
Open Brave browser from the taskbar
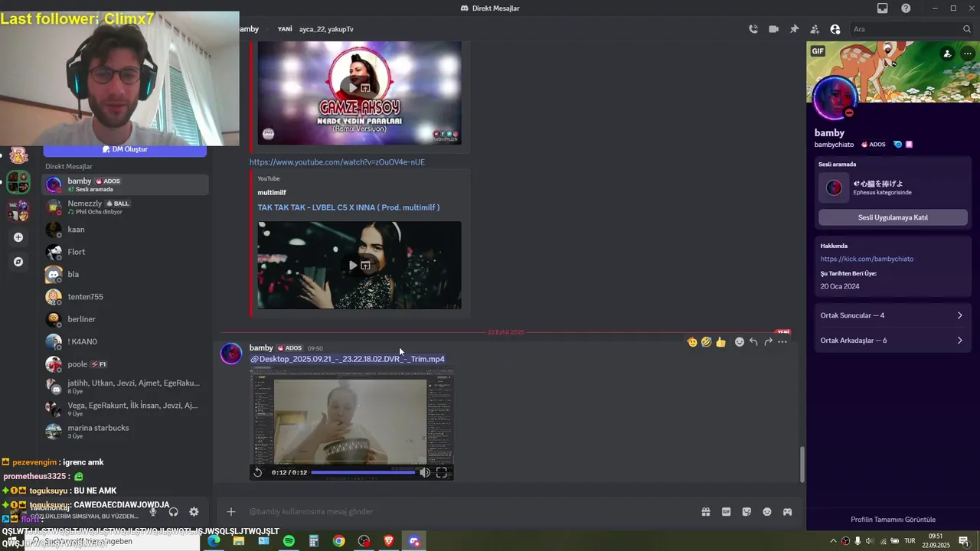coord(389,541)
